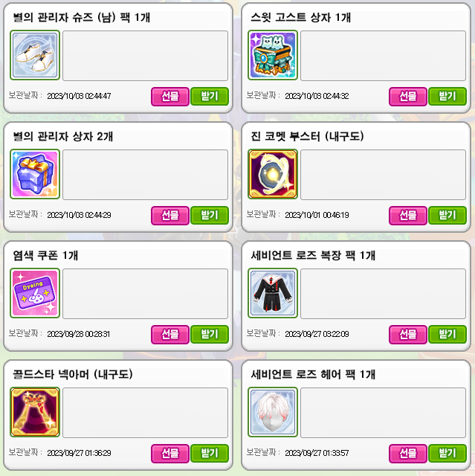Gift the 세비언트 로즈 헤어 팩
The height and width of the screenshot is (476, 475).
pyautogui.click(x=408, y=454)
